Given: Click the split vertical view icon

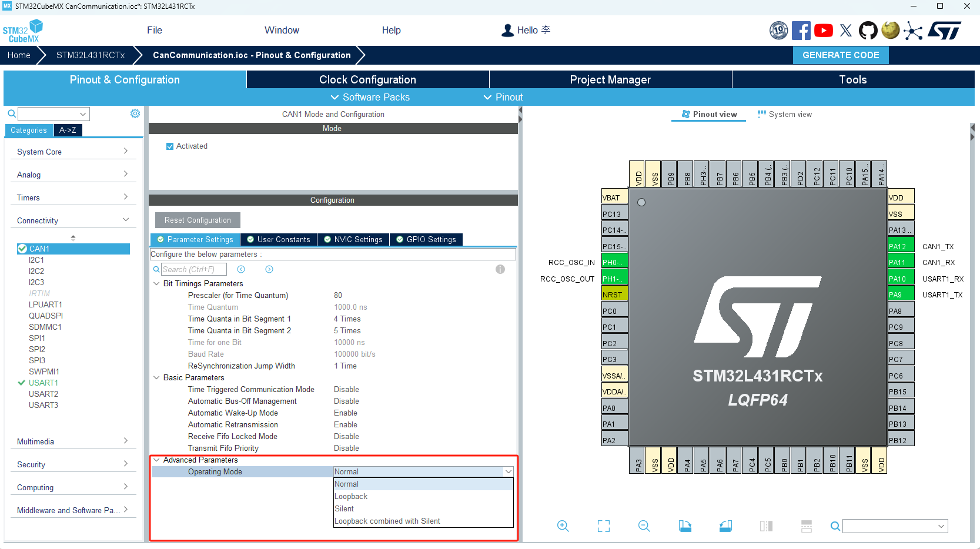Looking at the screenshot, I should [x=766, y=526].
